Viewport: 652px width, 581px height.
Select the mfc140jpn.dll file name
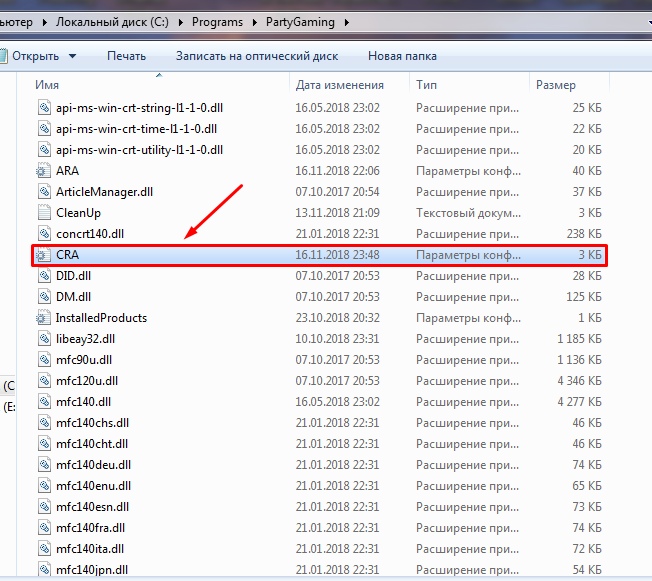[x=92, y=570]
